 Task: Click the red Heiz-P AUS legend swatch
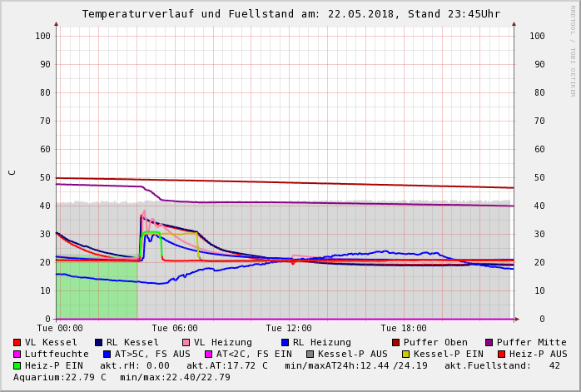501,354
